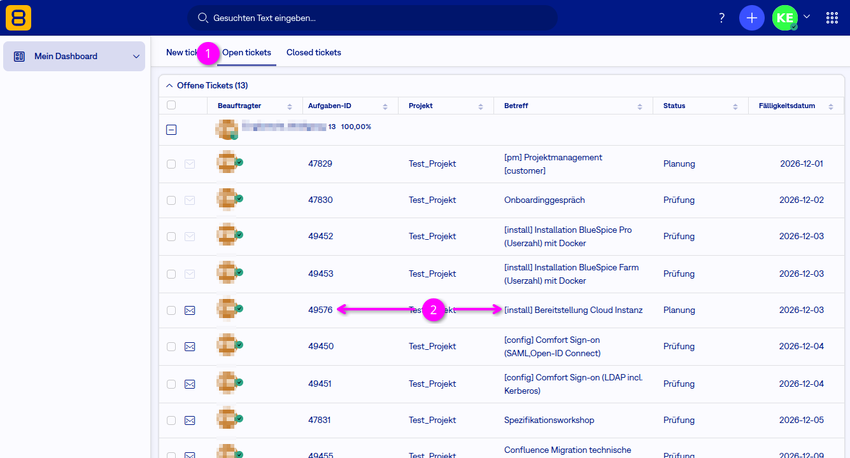Click the blue plus create button
This screenshot has height=458, width=850.
[x=751, y=18]
